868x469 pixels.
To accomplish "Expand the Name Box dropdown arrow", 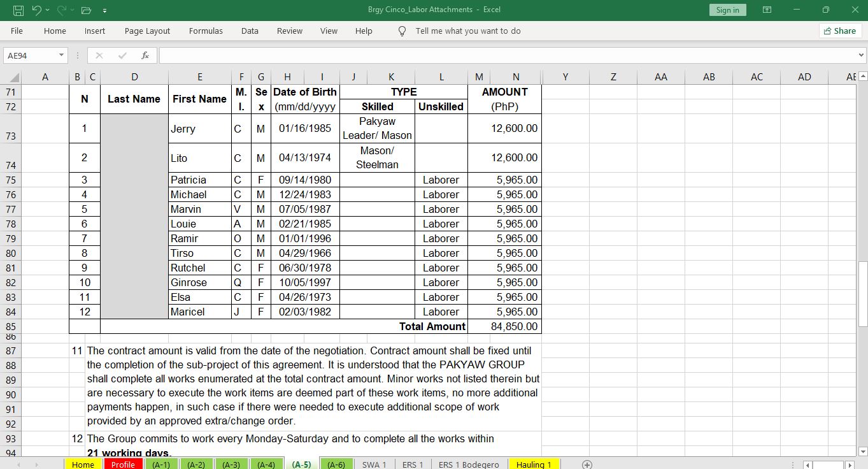I will (x=62, y=55).
